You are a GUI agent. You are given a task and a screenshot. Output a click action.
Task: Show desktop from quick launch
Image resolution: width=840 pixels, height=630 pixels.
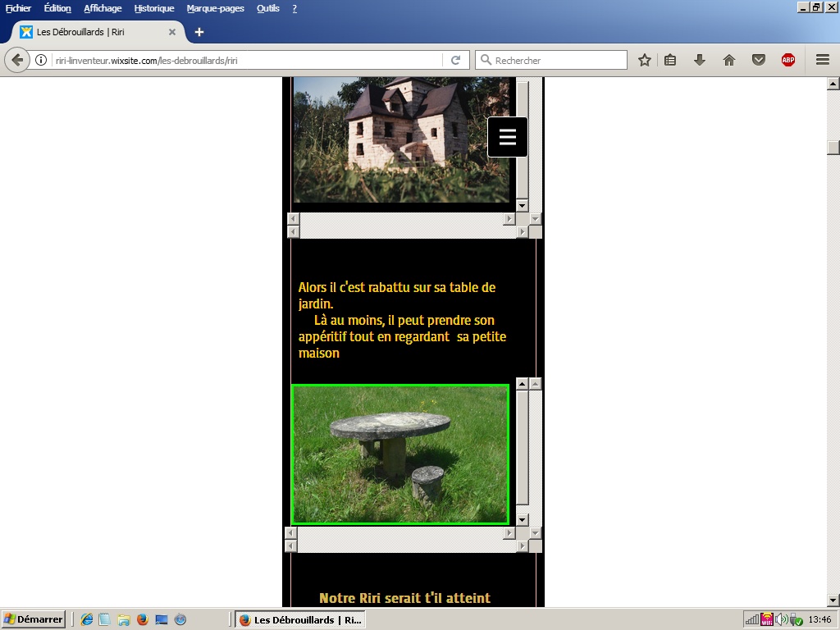point(162,620)
